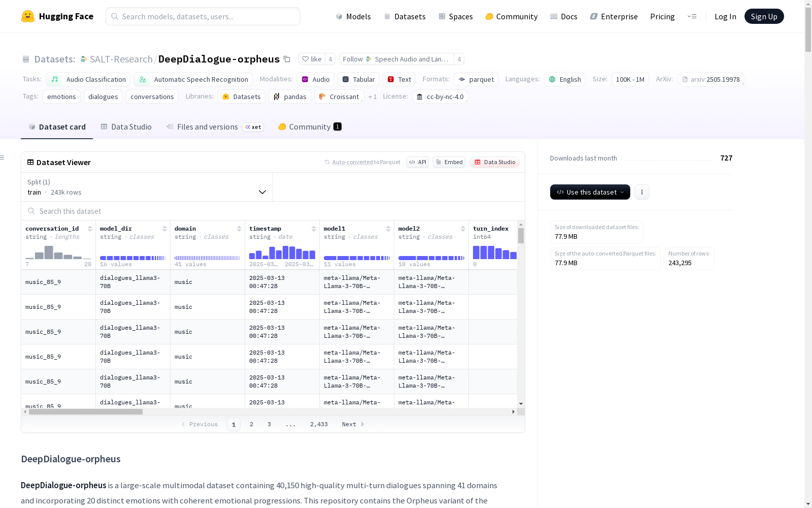Open Data Studio from viewer header

[495, 162]
